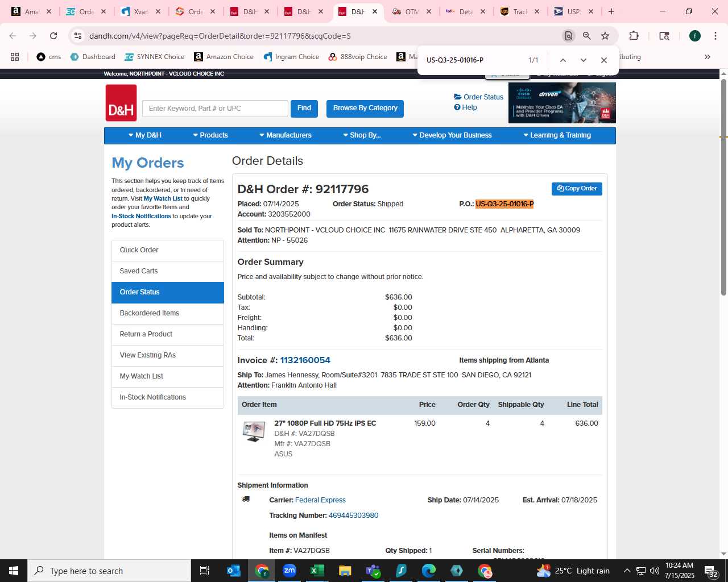Expand the Shop By... menu
This screenshot has height=582, width=728.
tap(362, 135)
